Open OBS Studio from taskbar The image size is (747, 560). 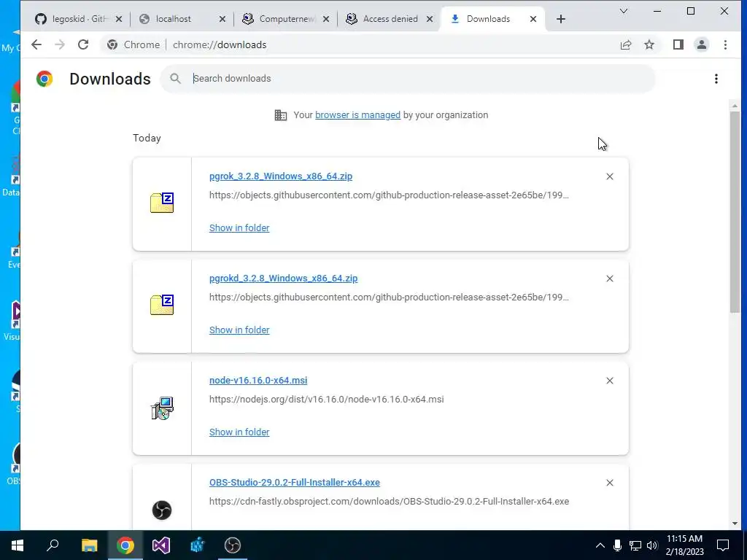pos(233,545)
